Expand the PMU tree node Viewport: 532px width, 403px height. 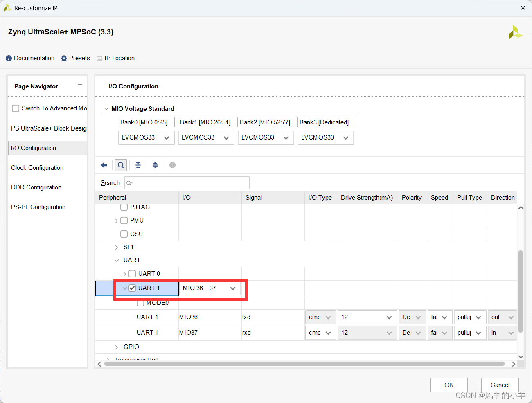117,221
